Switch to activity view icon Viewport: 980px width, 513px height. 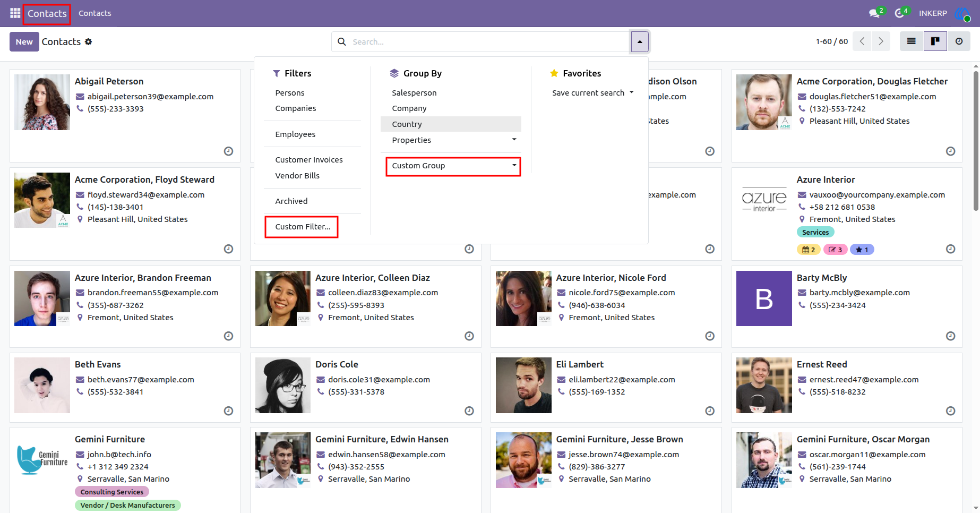click(959, 41)
